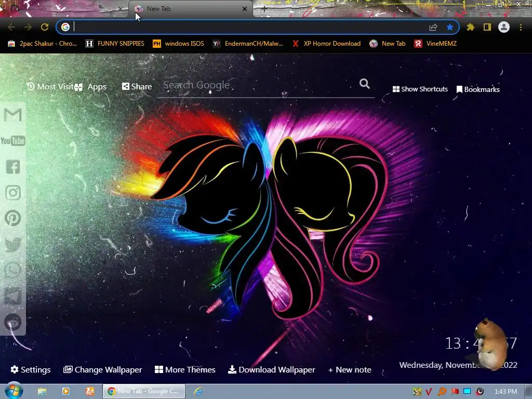Open the media player taskbar icon
532x399 pixels.
coord(66,391)
